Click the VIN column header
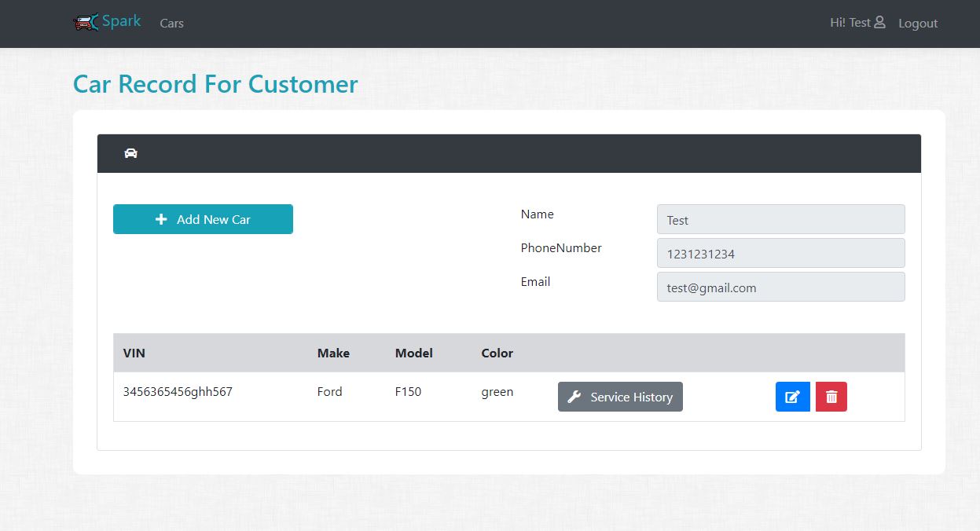 [x=134, y=353]
